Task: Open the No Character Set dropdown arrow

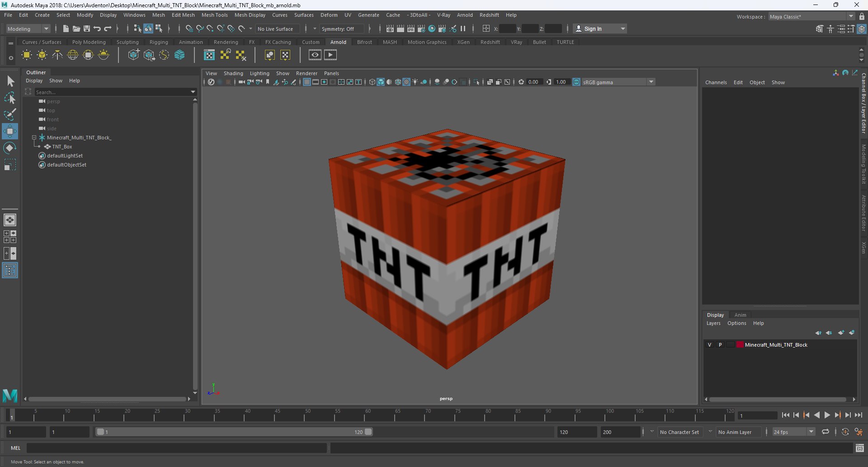Action: (652, 432)
